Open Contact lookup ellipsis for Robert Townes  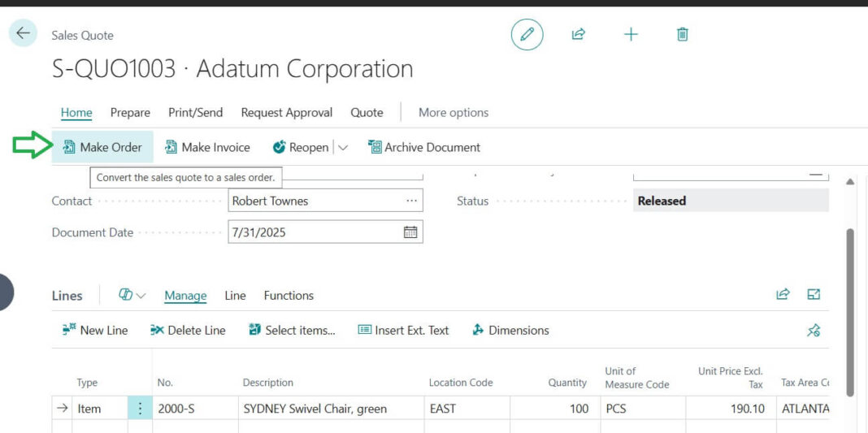click(411, 201)
